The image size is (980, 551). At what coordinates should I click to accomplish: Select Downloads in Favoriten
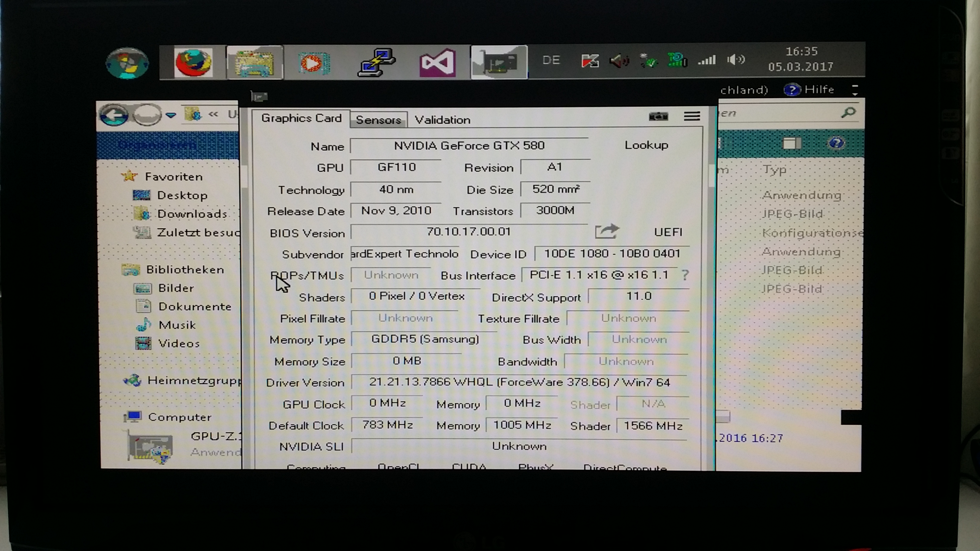(x=192, y=214)
